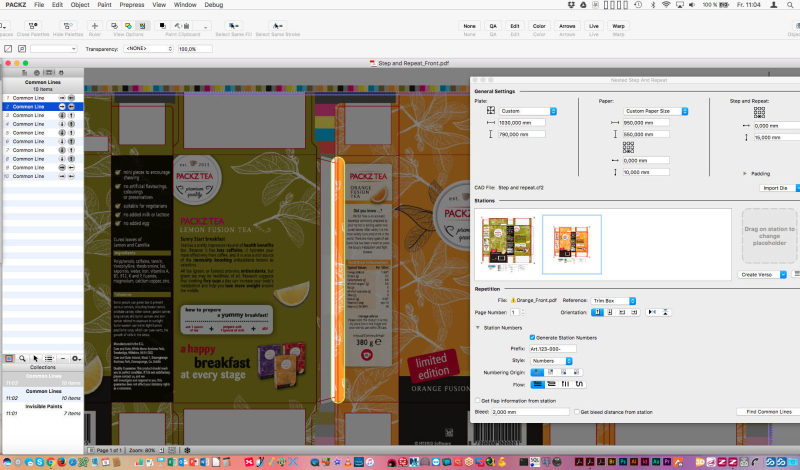Select the Common Line 5 row
Screen dimensions: 800x470
click(43, 133)
